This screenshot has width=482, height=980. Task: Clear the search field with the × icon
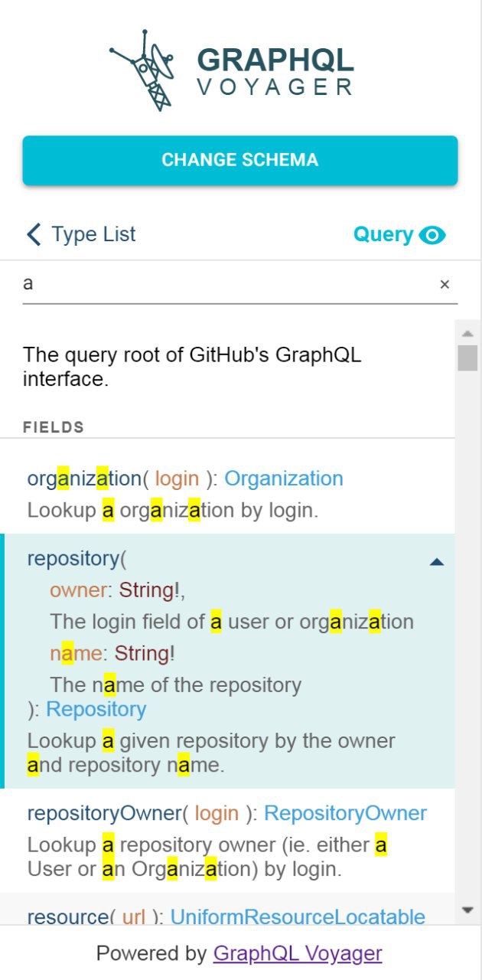pos(445,285)
